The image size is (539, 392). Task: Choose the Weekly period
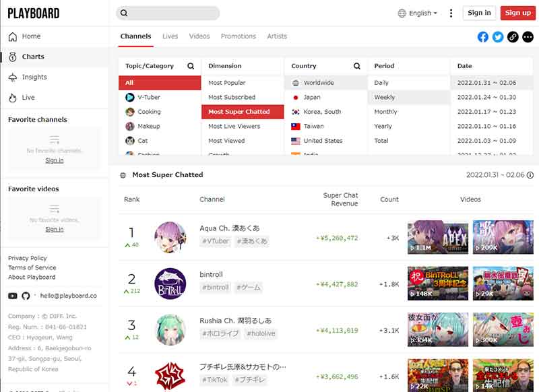(409, 97)
